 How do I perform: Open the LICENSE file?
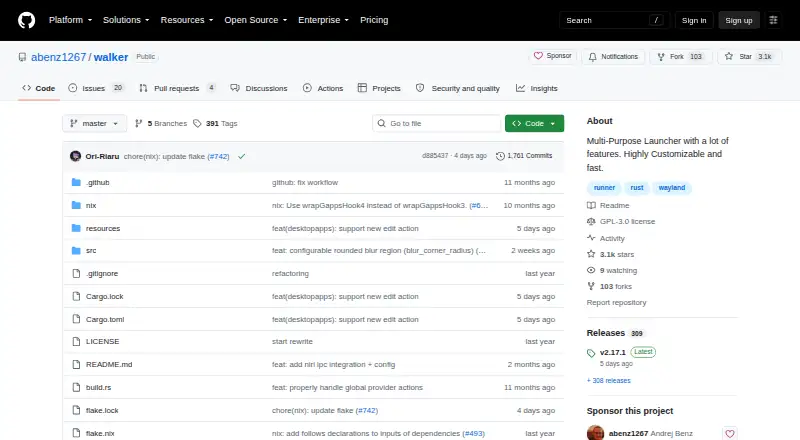pyautogui.click(x=103, y=341)
